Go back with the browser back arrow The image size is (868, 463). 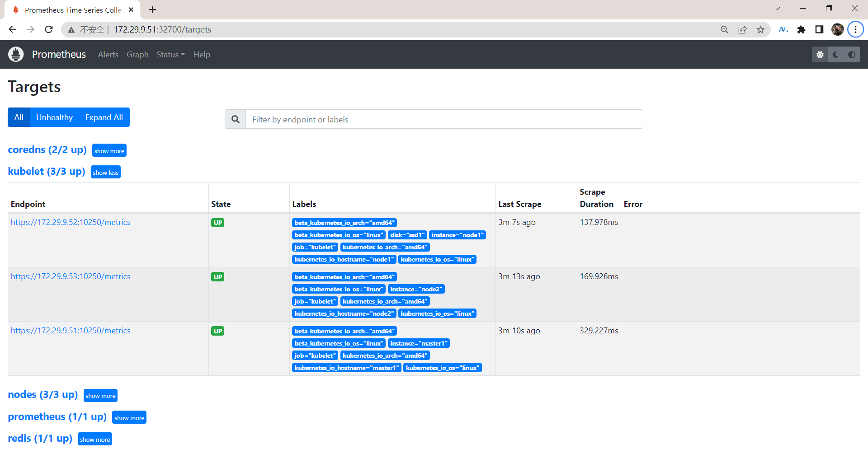pyautogui.click(x=12, y=29)
